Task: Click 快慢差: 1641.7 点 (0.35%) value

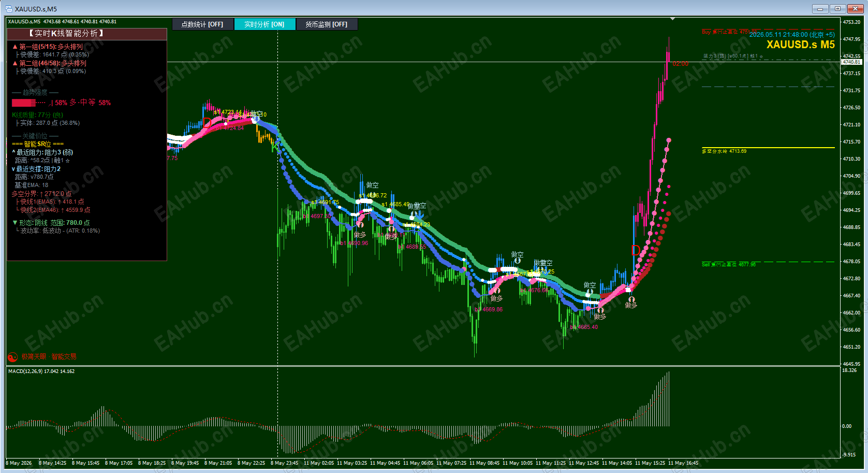Action: pos(52,54)
